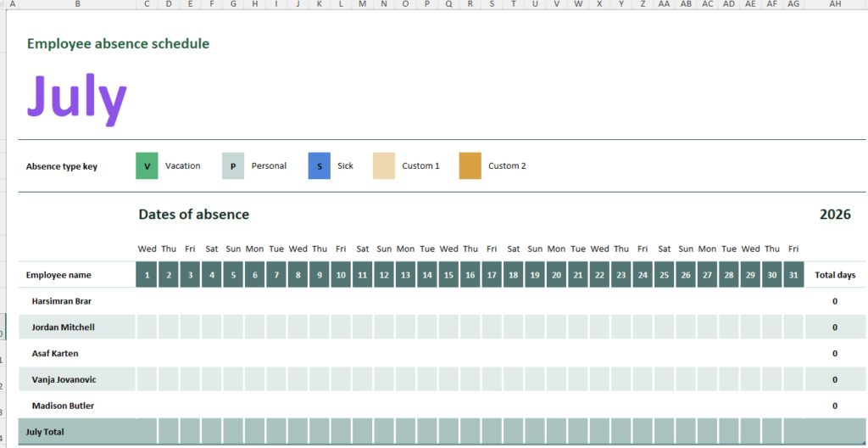Click the Personal label text
Image resolution: width=868 pixels, height=448 pixels.
pos(269,165)
